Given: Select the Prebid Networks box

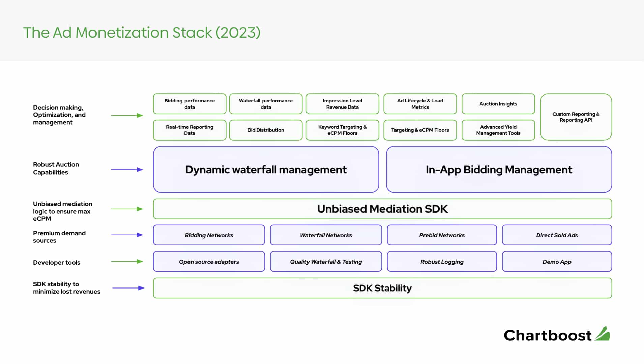Looking at the screenshot, I should pyautogui.click(x=442, y=235).
